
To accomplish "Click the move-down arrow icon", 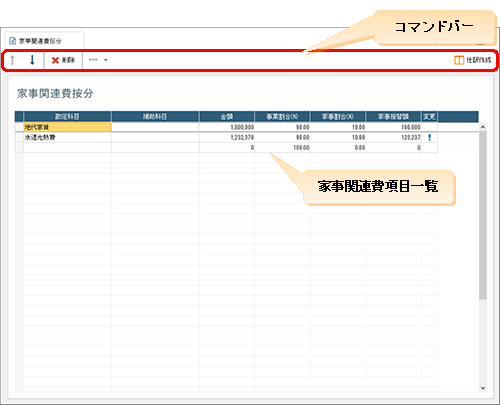I will pyautogui.click(x=32, y=60).
